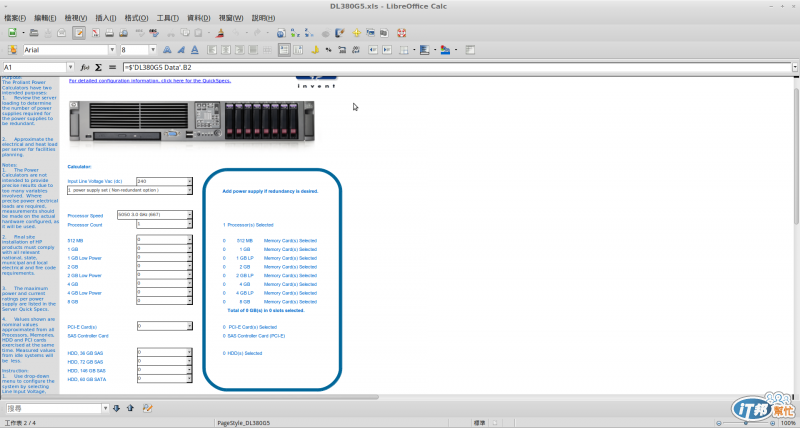Screen dimensions: 800x428
Task: Open Font Color picker
Action: [x=445, y=49]
